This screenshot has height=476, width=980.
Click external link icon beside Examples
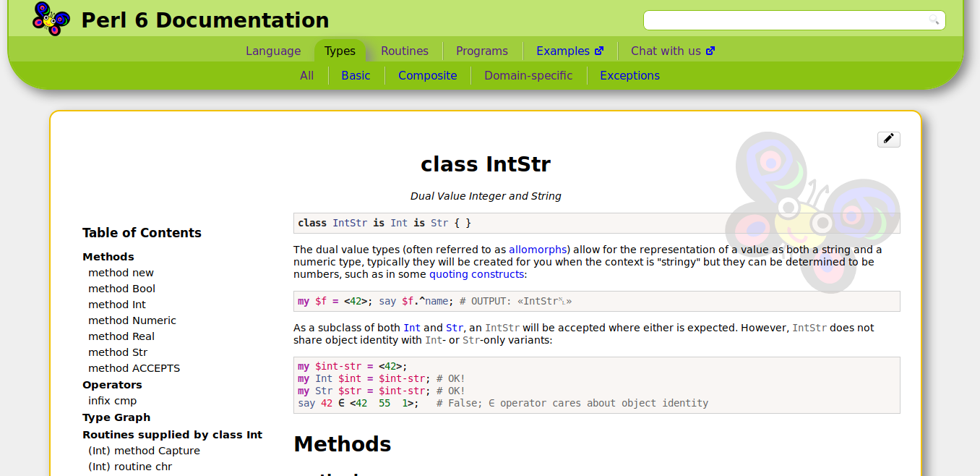click(599, 51)
